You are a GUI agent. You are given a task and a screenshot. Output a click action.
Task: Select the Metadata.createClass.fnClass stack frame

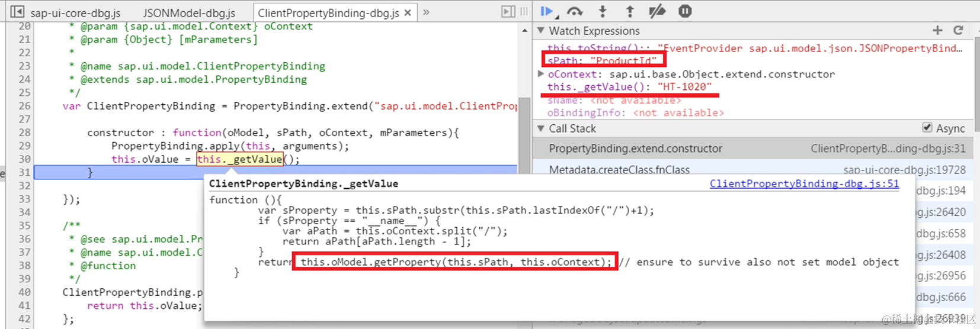pos(752,170)
